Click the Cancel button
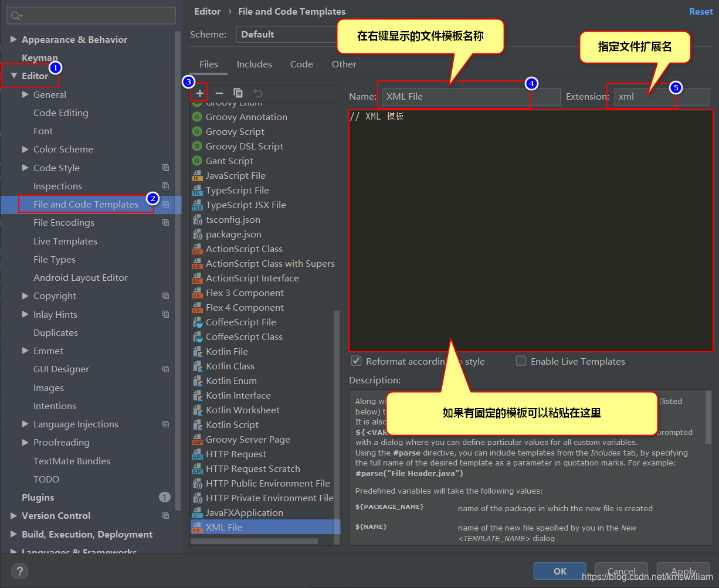Screen dimensions: 719x588 [622, 571]
